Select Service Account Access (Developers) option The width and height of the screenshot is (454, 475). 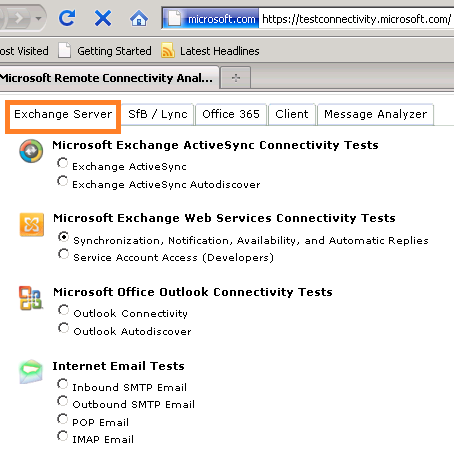[63, 254]
